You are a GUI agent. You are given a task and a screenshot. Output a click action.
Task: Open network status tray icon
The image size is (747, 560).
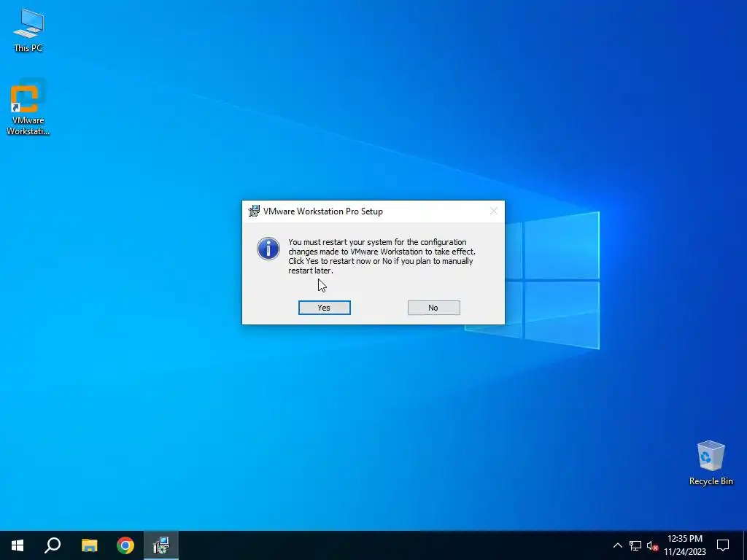(635, 545)
